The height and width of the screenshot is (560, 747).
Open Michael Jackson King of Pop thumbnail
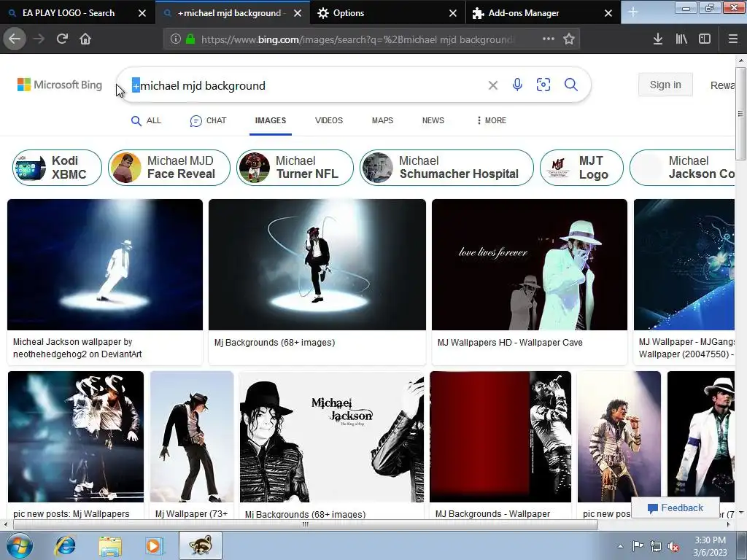tap(332, 437)
